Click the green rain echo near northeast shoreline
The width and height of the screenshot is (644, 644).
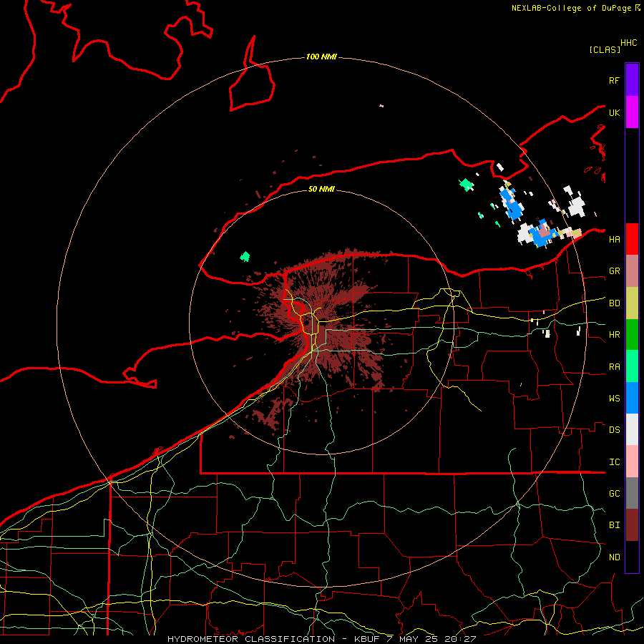466,185
